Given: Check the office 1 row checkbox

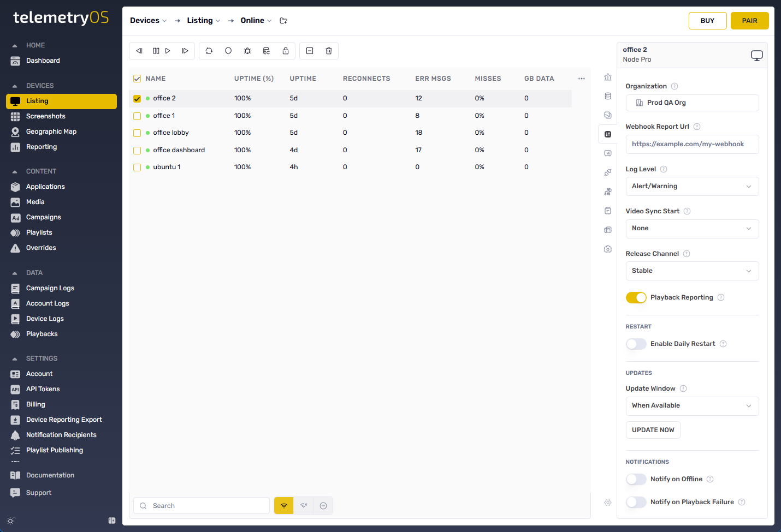Looking at the screenshot, I should pos(137,116).
